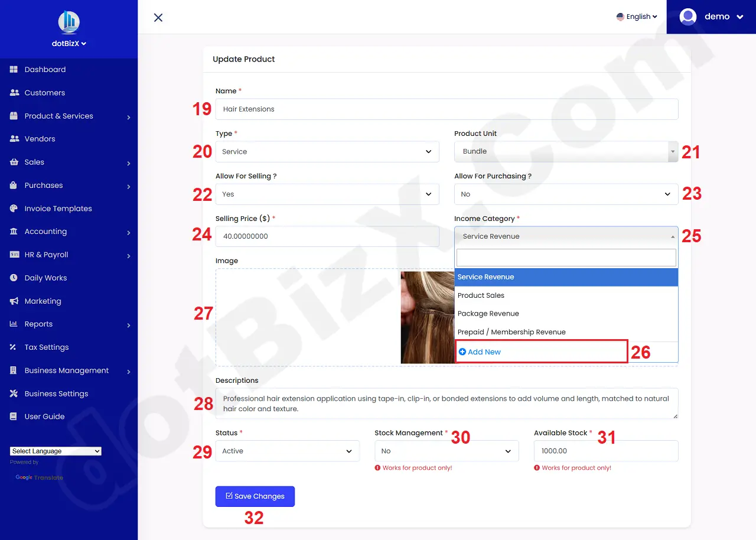756x540 pixels.
Task: Select the Marketing megaphone icon
Action: coord(13,301)
